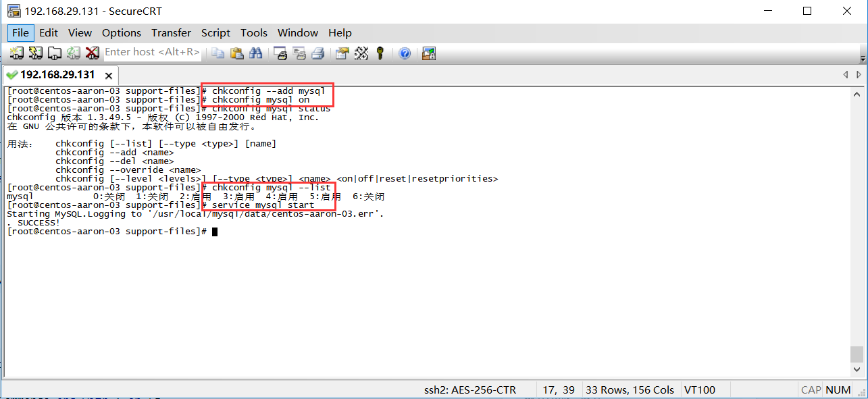Click the tab scroll left arrow
868x399 pixels.
coord(845,75)
